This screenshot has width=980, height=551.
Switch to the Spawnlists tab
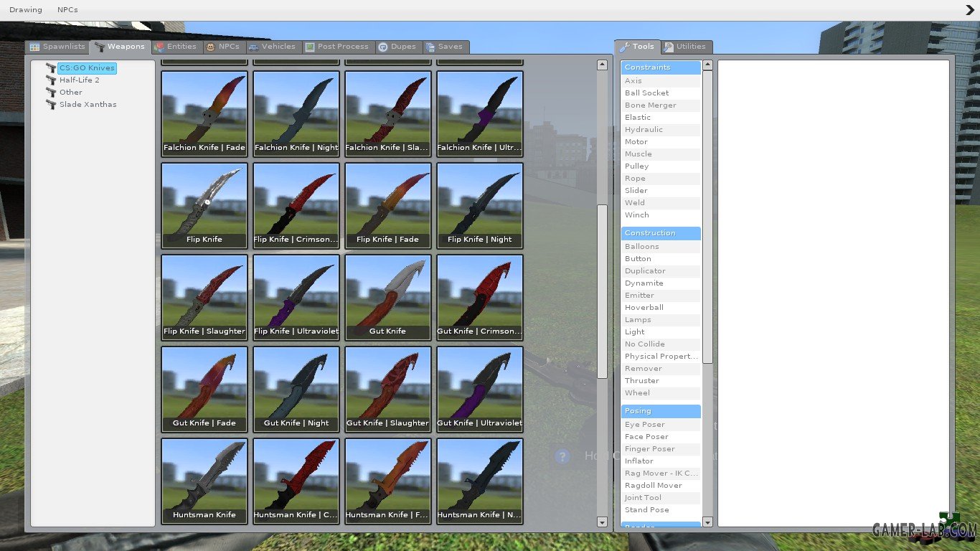[57, 47]
